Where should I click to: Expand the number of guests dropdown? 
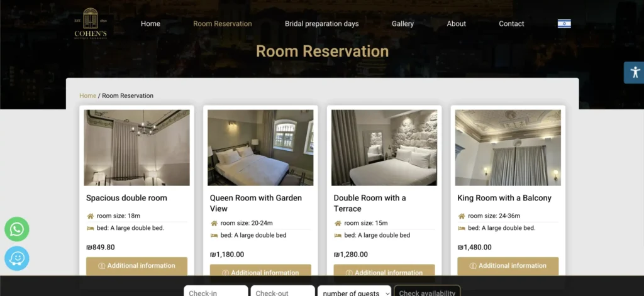(x=354, y=292)
